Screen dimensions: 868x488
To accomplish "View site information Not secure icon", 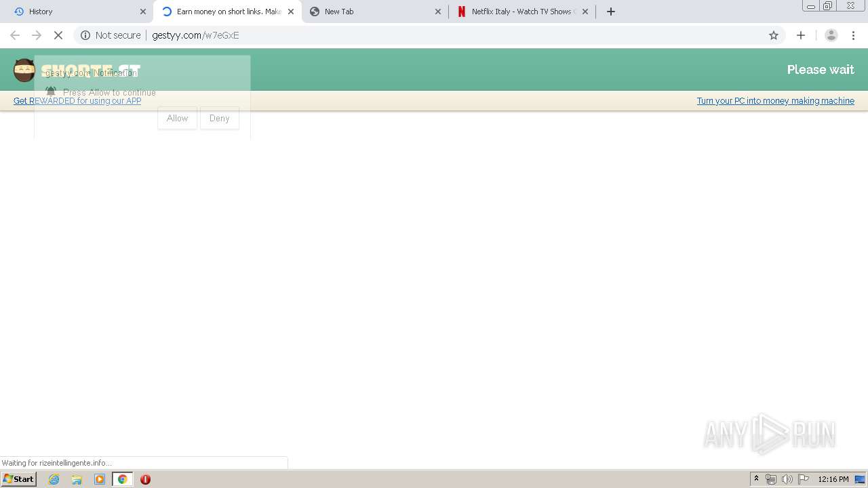I will tap(85, 35).
